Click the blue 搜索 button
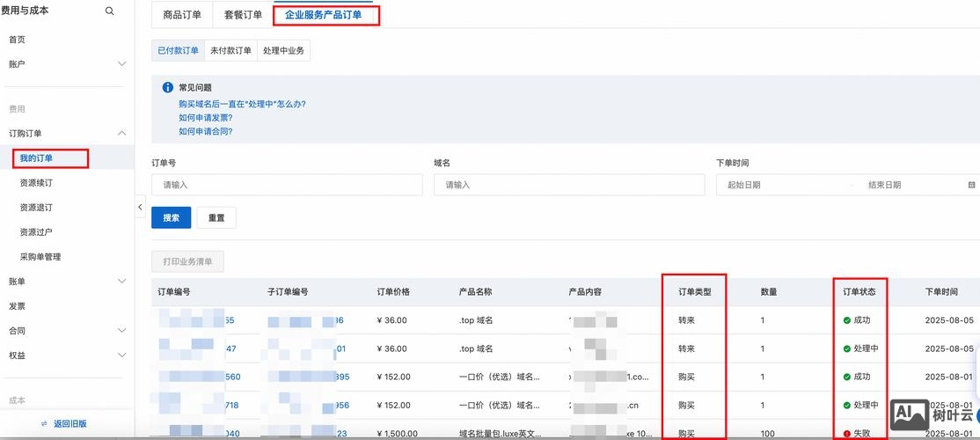Screen dimensions: 980x440 (x=172, y=217)
